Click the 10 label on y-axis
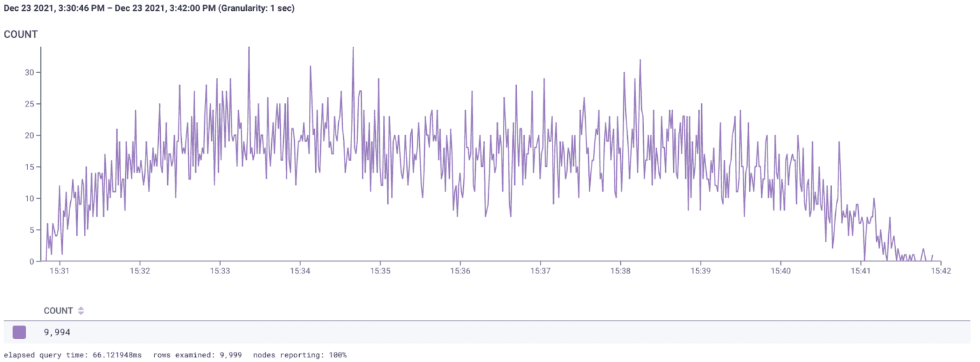980x362 pixels. tap(29, 198)
